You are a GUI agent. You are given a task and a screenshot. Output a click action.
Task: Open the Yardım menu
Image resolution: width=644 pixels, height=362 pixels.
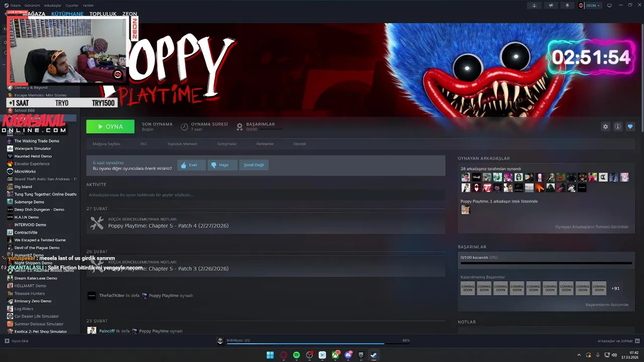pyautogui.click(x=88, y=6)
